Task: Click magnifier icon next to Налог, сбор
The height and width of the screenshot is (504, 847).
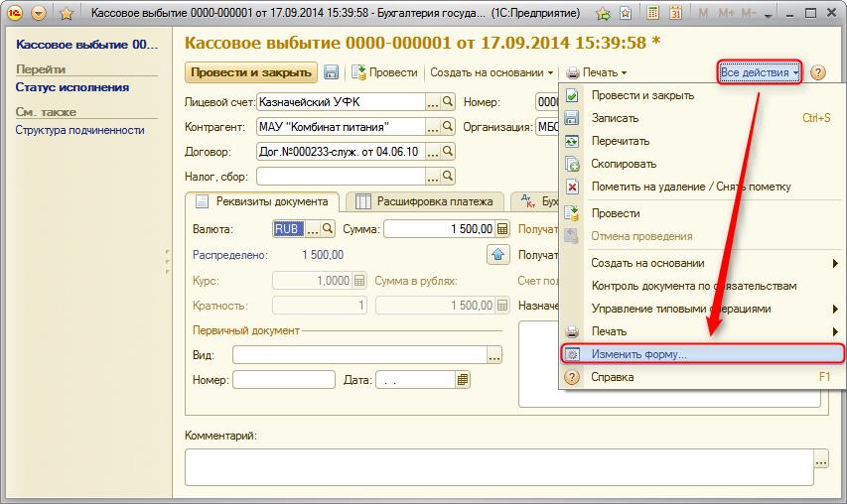Action: [448, 176]
